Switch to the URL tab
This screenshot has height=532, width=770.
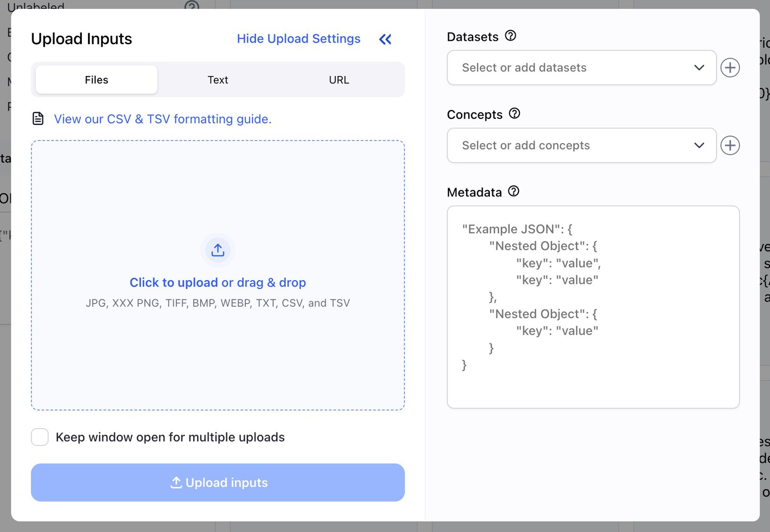click(339, 80)
